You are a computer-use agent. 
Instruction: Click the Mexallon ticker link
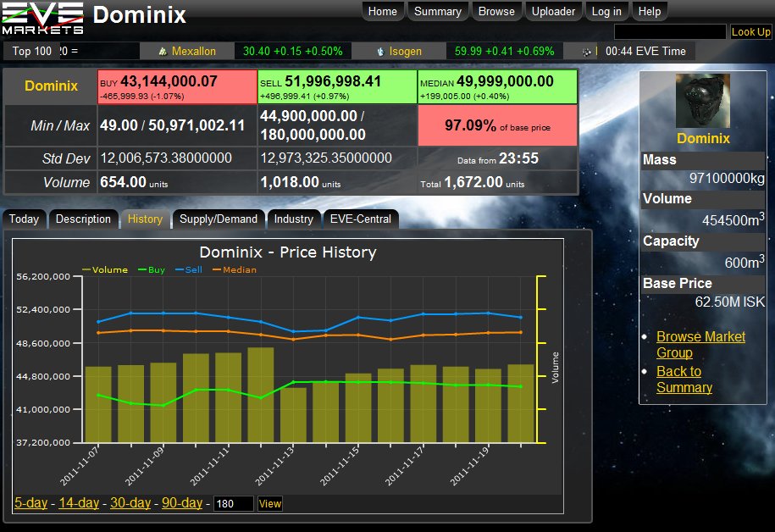coord(194,52)
